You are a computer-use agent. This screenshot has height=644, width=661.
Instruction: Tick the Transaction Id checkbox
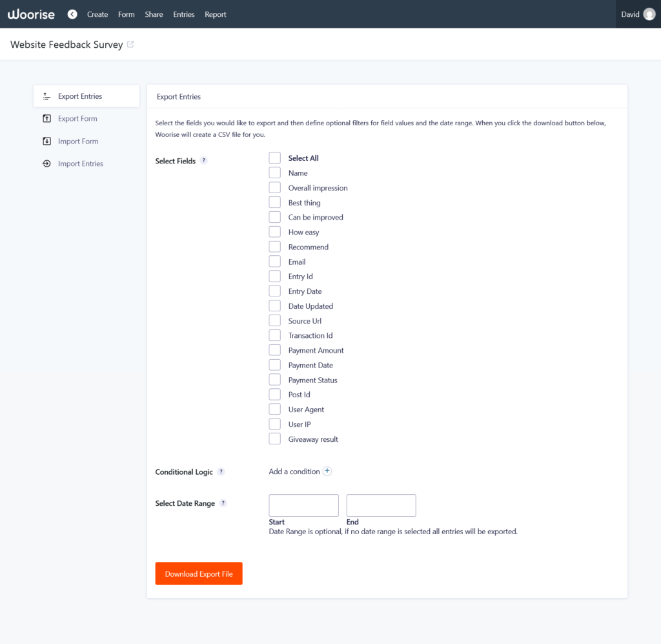click(275, 335)
